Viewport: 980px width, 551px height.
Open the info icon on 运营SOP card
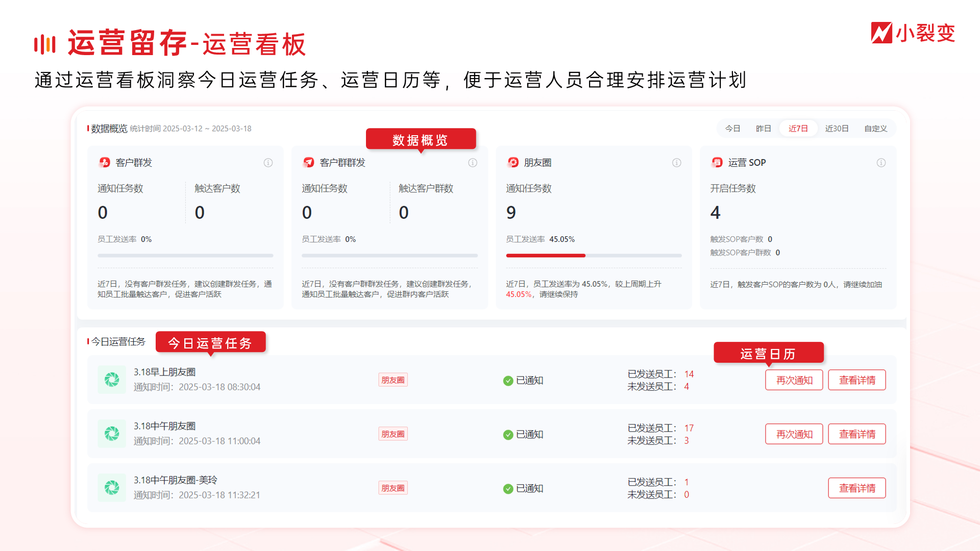[x=880, y=163]
